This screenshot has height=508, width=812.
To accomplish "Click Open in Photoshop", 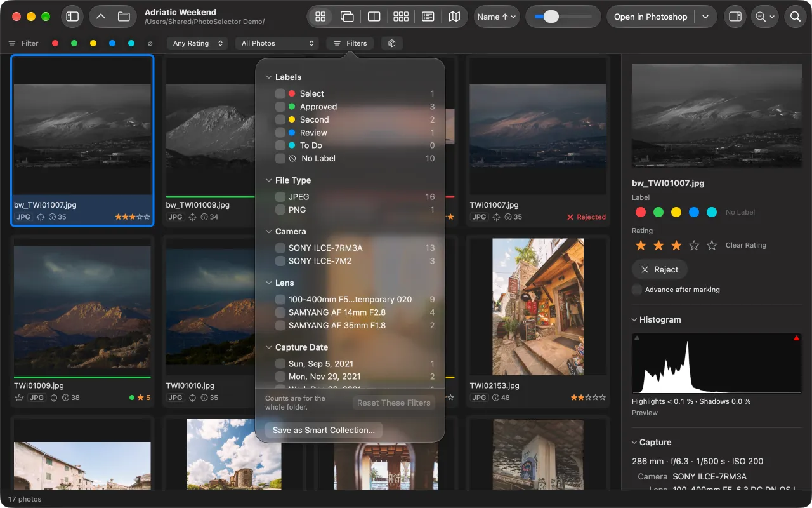I will [650, 17].
